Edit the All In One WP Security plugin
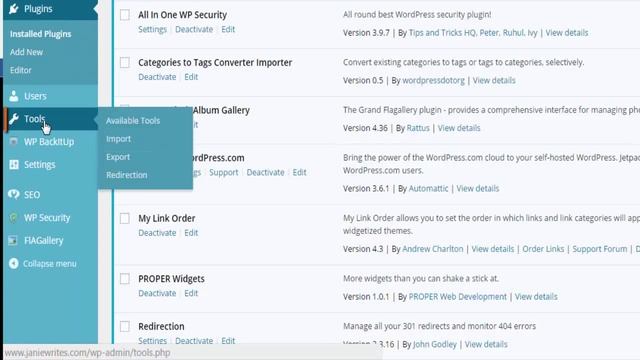Screen dimensions: 640x360 (228, 29)
